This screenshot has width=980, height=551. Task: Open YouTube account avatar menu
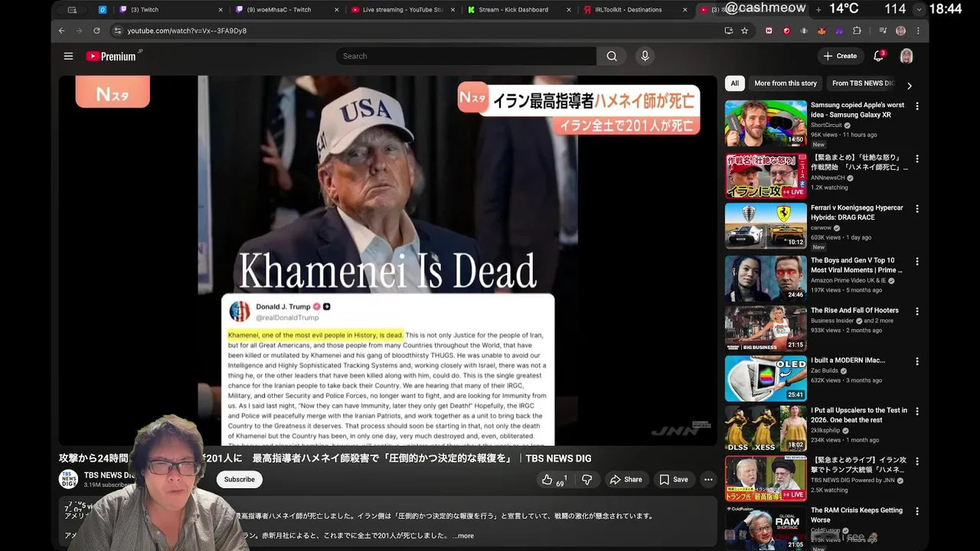(x=906, y=56)
